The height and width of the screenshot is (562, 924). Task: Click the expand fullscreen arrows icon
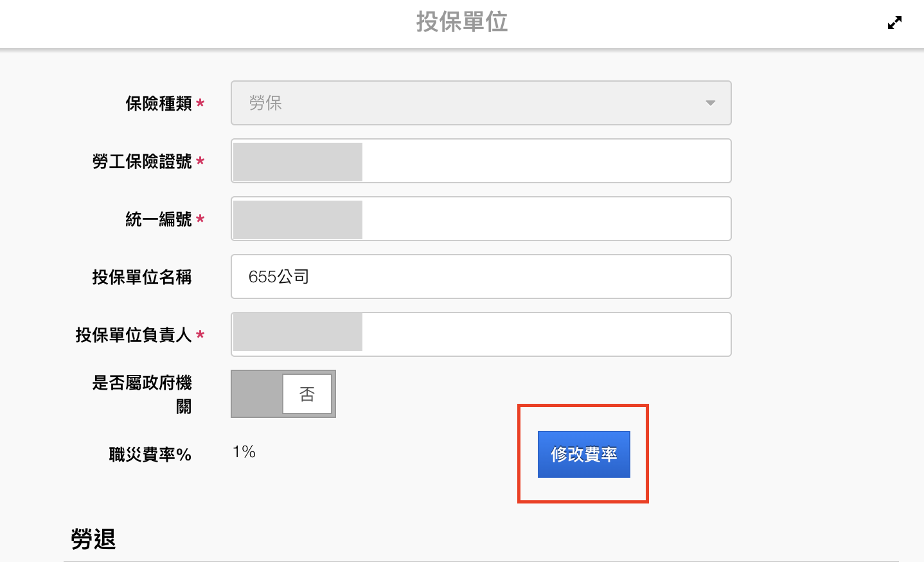(x=894, y=23)
